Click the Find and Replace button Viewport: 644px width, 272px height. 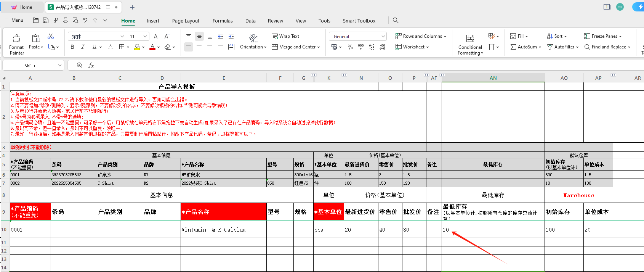coord(607,47)
